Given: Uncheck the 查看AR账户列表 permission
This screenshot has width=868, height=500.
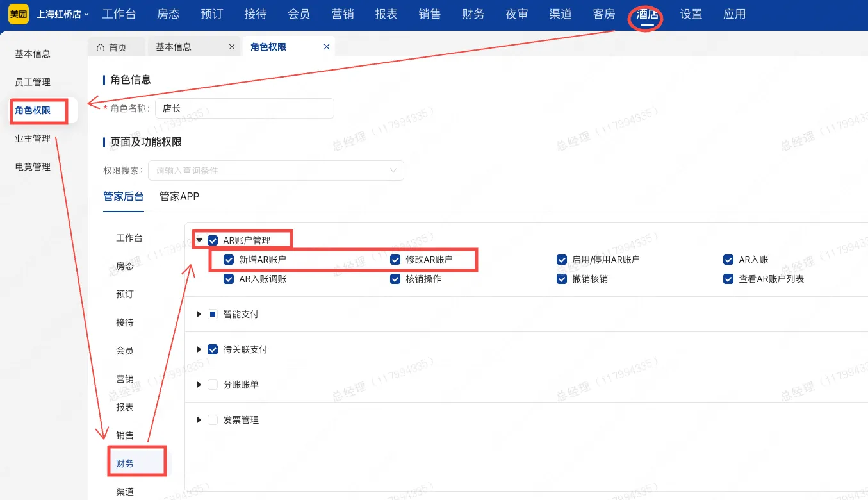Looking at the screenshot, I should (728, 279).
